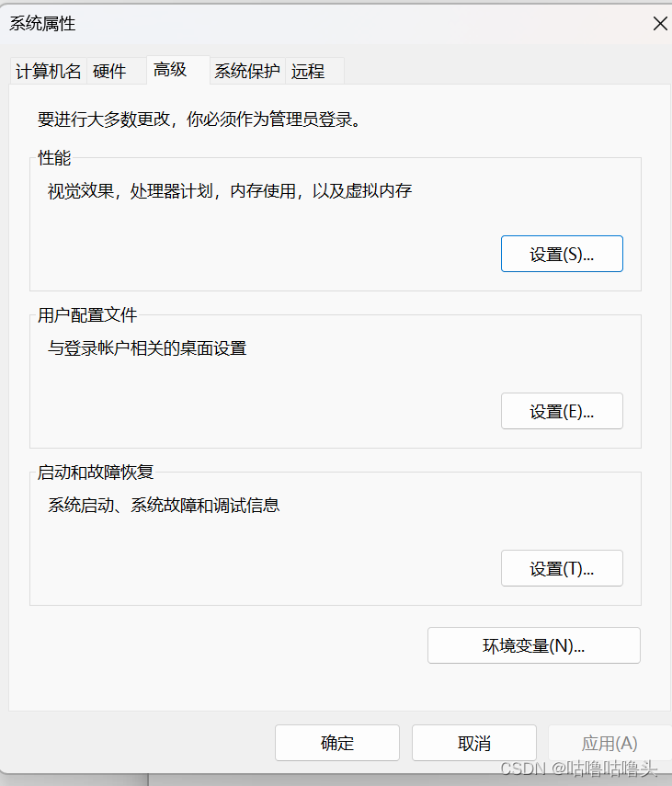
Task: Select the 高级 tab
Action: (178, 70)
